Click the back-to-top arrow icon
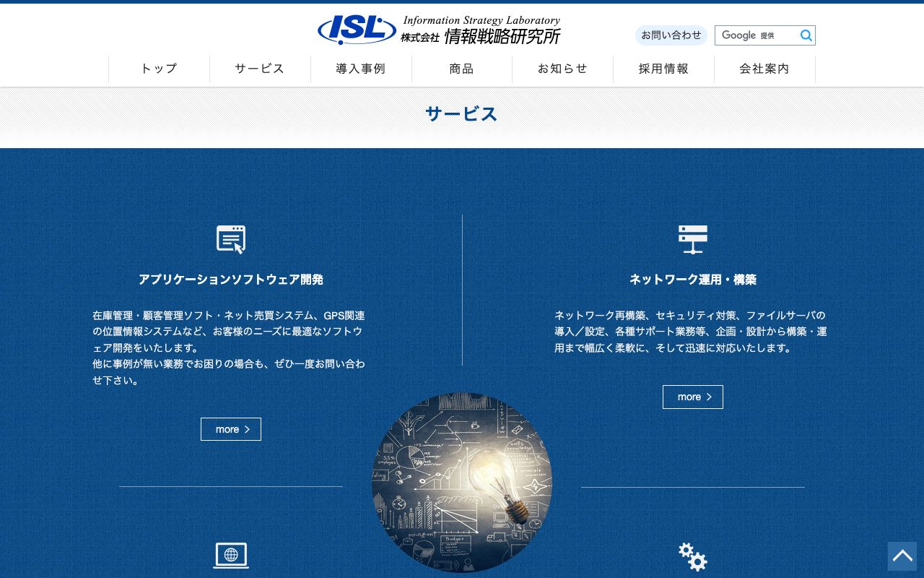This screenshot has height=578, width=924. pyautogui.click(x=902, y=556)
